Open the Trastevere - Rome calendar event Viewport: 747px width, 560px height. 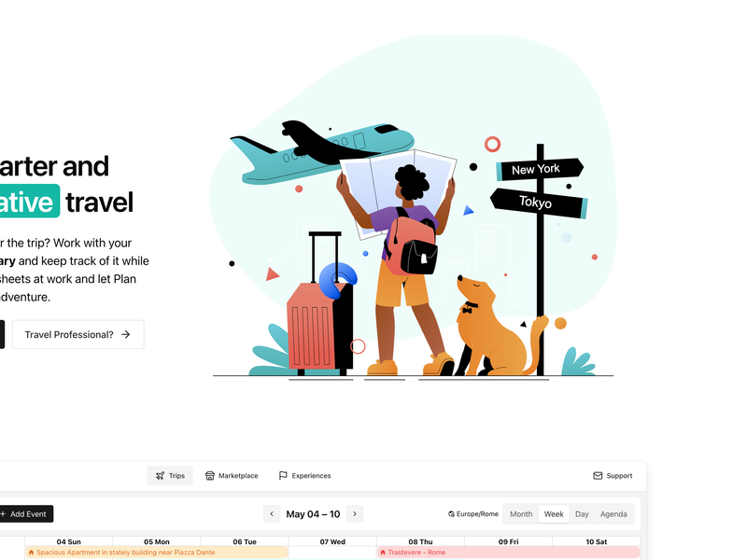pos(508,553)
